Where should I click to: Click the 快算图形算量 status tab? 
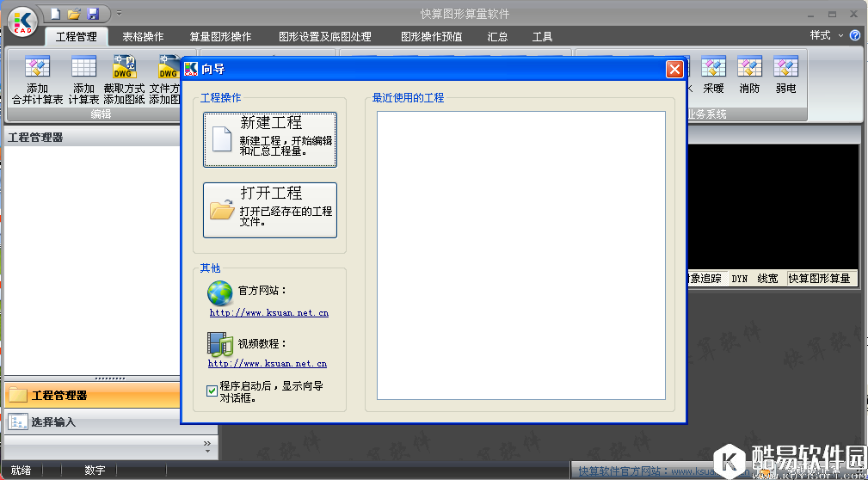point(819,279)
